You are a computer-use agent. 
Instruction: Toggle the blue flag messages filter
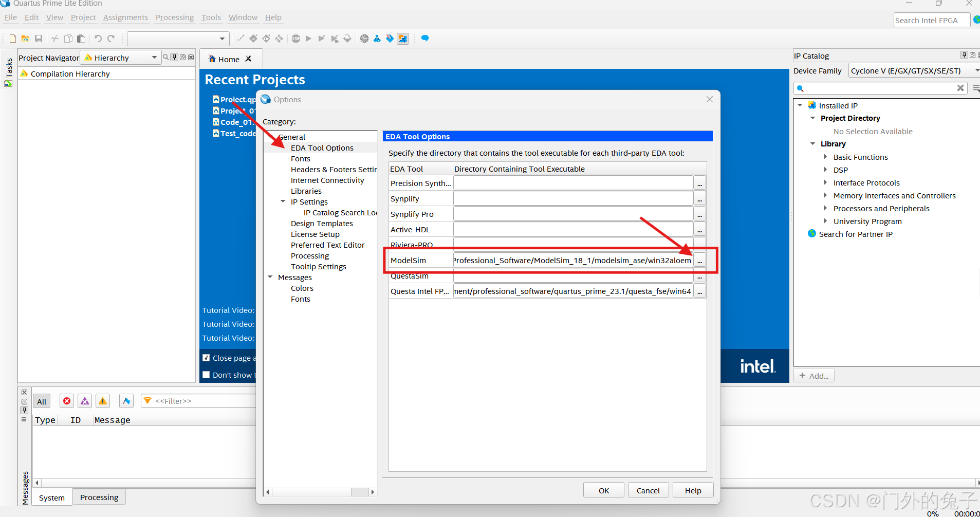[126, 401]
